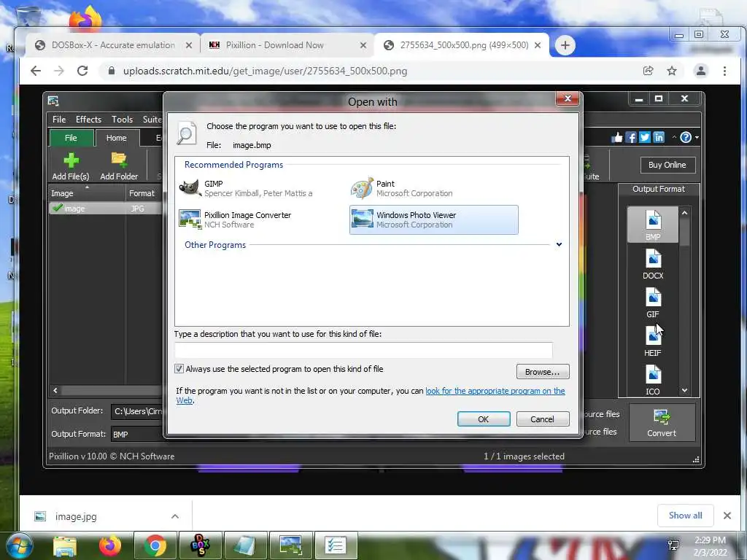Close the downloads bar
Viewport: 747px width, 560px height.
click(727, 516)
